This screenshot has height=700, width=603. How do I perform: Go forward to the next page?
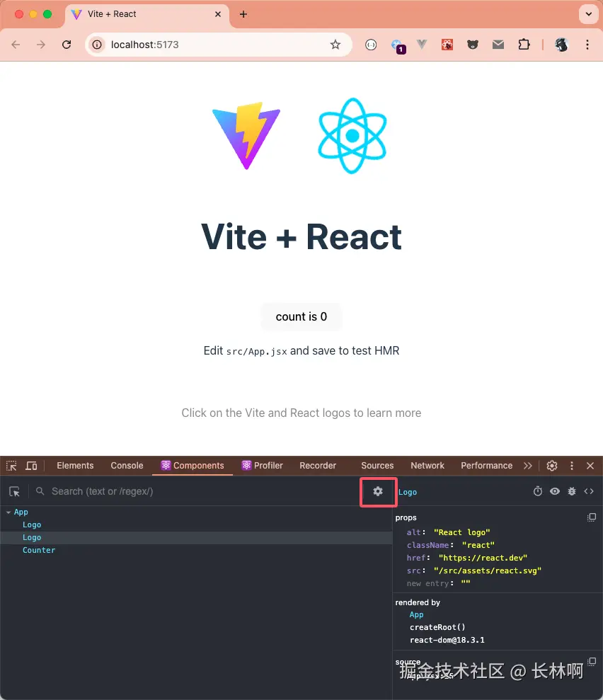pyautogui.click(x=41, y=45)
